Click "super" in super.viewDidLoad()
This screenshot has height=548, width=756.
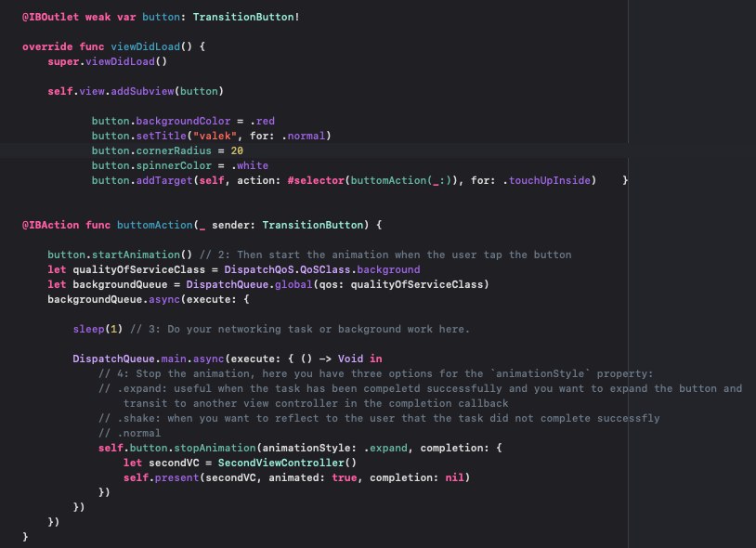(x=63, y=61)
